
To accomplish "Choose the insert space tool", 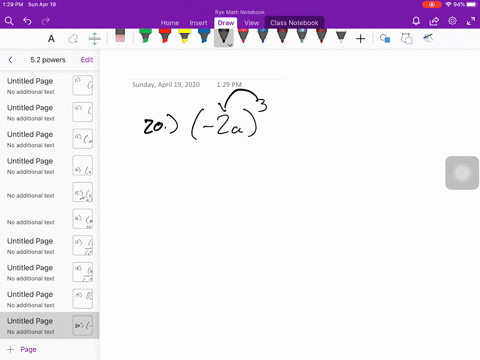I will coord(95,39).
